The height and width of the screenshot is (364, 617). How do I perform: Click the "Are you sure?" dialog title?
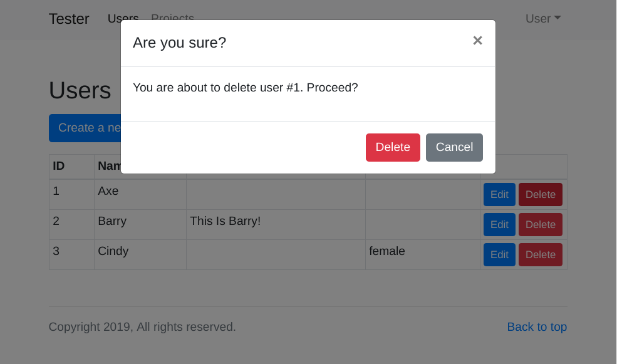179,43
